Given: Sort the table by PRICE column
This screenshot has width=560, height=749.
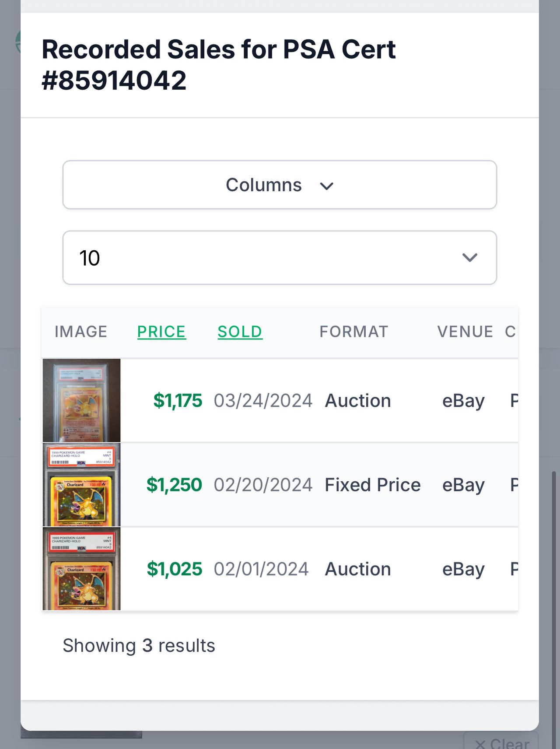Looking at the screenshot, I should [161, 332].
